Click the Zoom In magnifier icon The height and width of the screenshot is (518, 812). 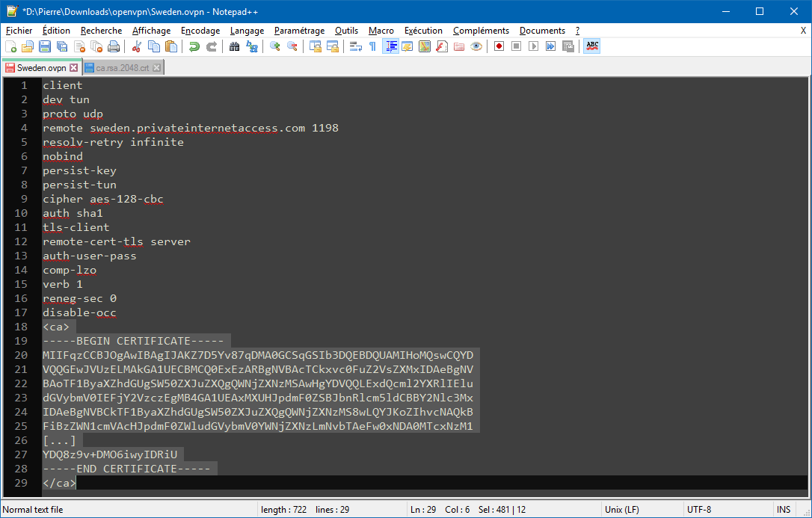tap(275, 46)
